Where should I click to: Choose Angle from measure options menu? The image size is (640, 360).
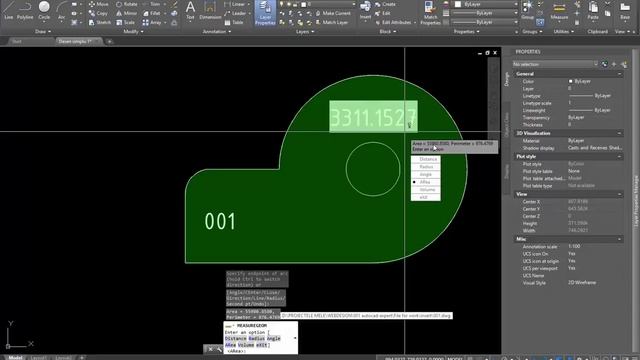pyautogui.click(x=425, y=174)
